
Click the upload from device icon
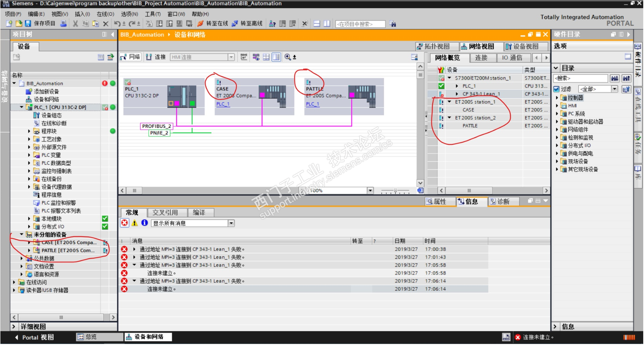[x=169, y=24]
